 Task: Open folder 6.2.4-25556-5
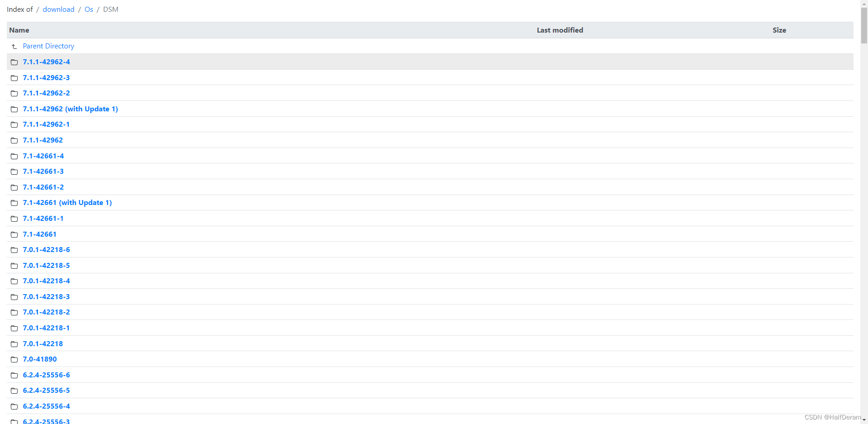(47, 391)
